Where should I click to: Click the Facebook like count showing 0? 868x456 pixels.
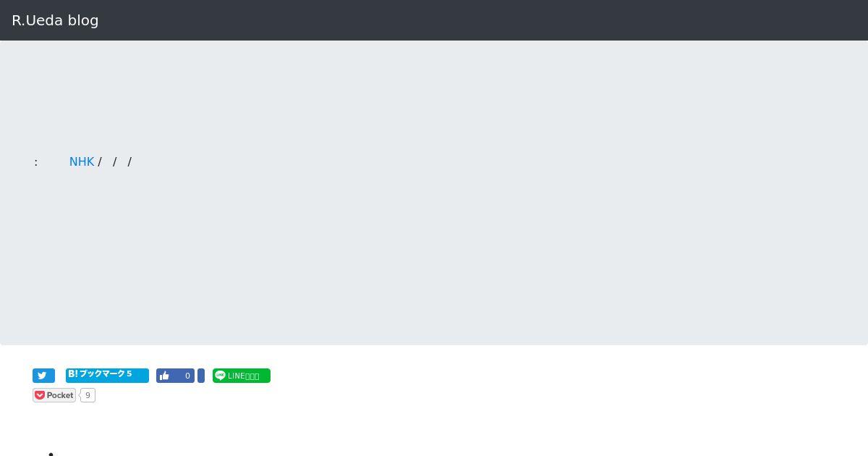pyautogui.click(x=187, y=376)
